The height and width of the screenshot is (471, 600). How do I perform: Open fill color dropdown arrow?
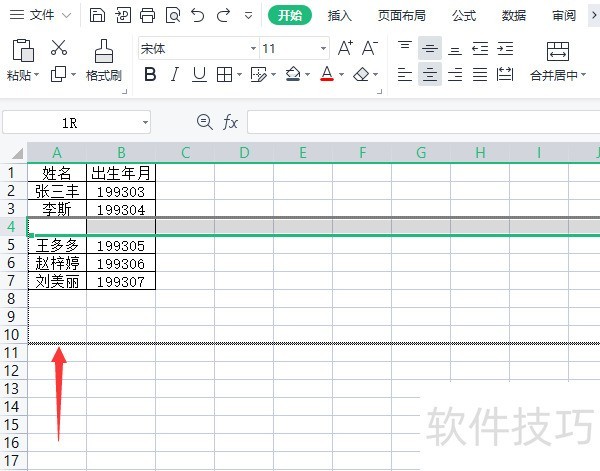308,74
